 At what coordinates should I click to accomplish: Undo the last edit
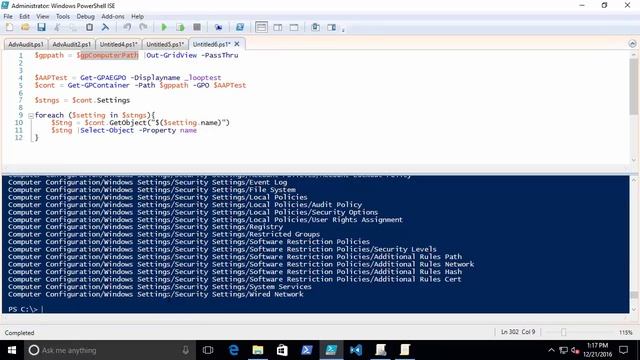127,27
